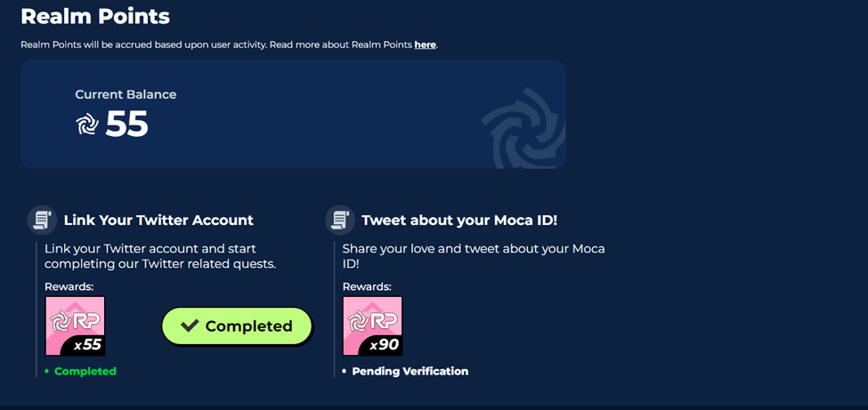The width and height of the screenshot is (868, 410).
Task: Click Rewards label under Moca ID quest
Action: click(x=367, y=286)
